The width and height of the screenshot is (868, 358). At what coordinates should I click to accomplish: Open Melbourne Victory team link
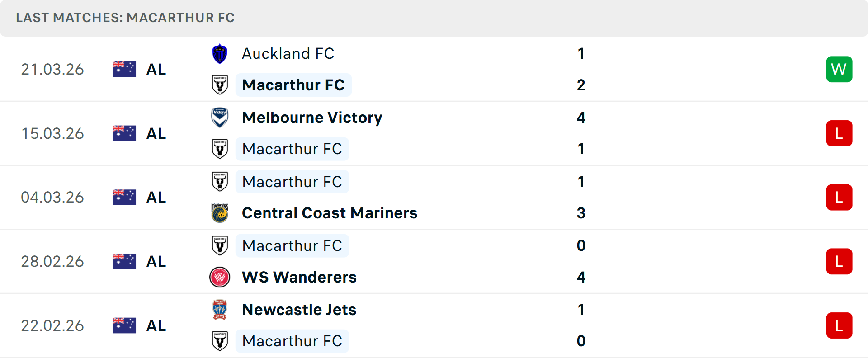312,118
